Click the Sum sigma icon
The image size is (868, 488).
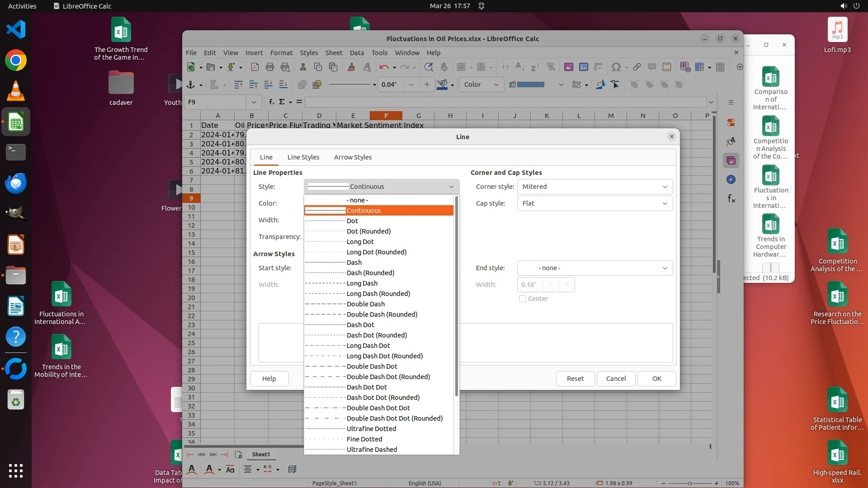[282, 102]
